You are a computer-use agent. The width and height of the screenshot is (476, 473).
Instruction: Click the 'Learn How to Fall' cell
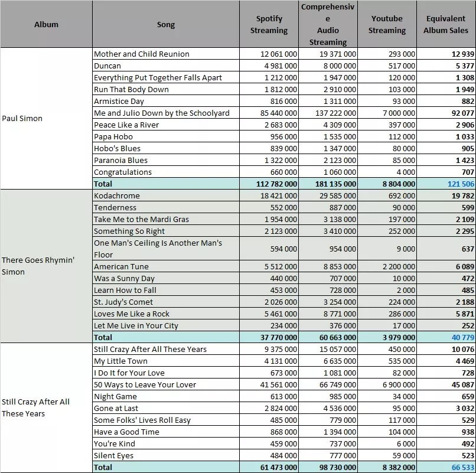pyautogui.click(x=166, y=290)
